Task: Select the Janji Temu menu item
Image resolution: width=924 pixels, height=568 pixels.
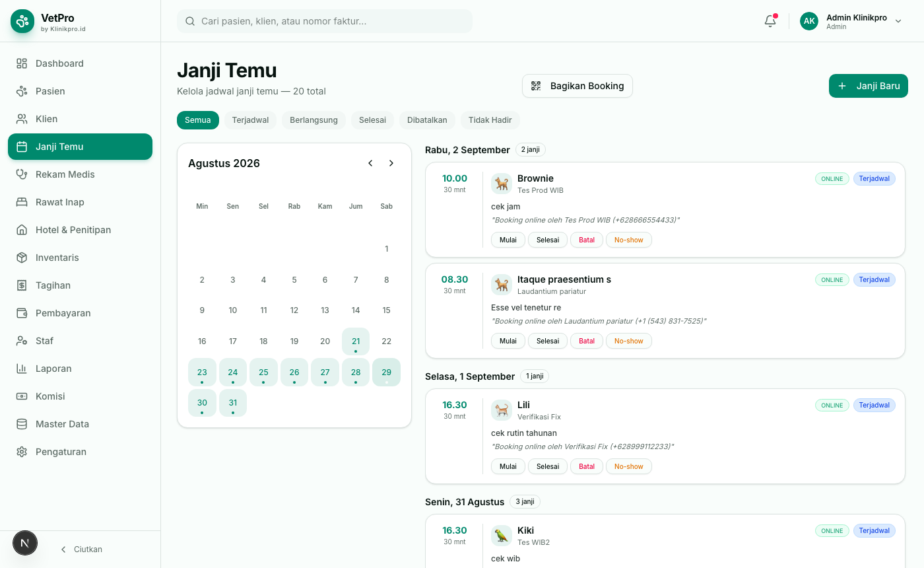Action: (80, 147)
